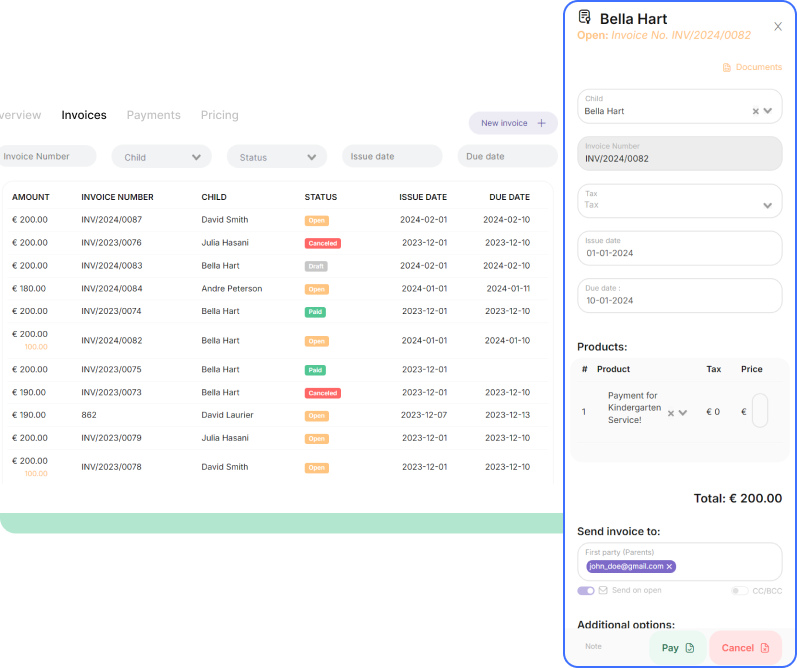
Task: Select invoice INV/2023/0078 row
Action: tap(277, 467)
